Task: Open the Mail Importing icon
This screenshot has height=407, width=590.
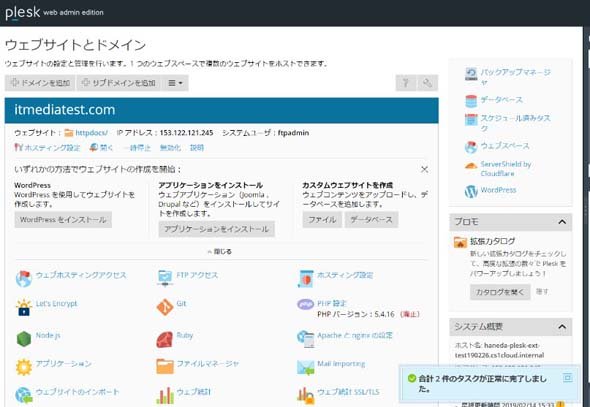Action: (x=305, y=367)
